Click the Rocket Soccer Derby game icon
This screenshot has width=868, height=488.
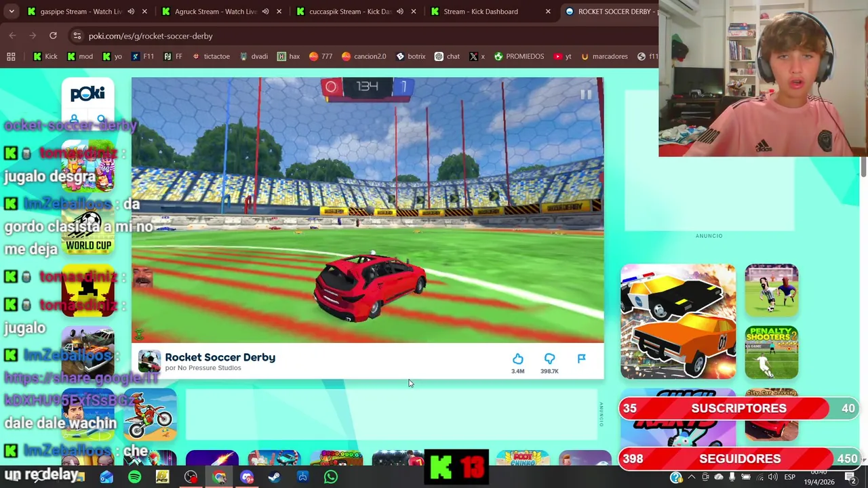[x=149, y=361]
